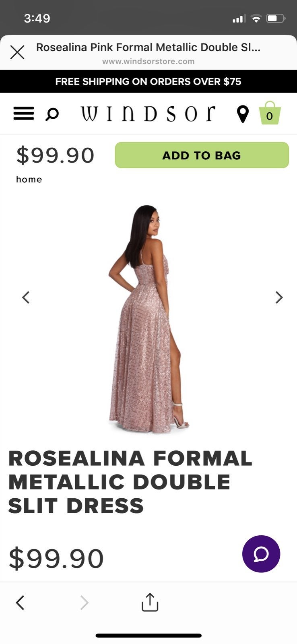This screenshot has width=297, height=644.
Task: Open the share sheet icon
Action: (150, 602)
